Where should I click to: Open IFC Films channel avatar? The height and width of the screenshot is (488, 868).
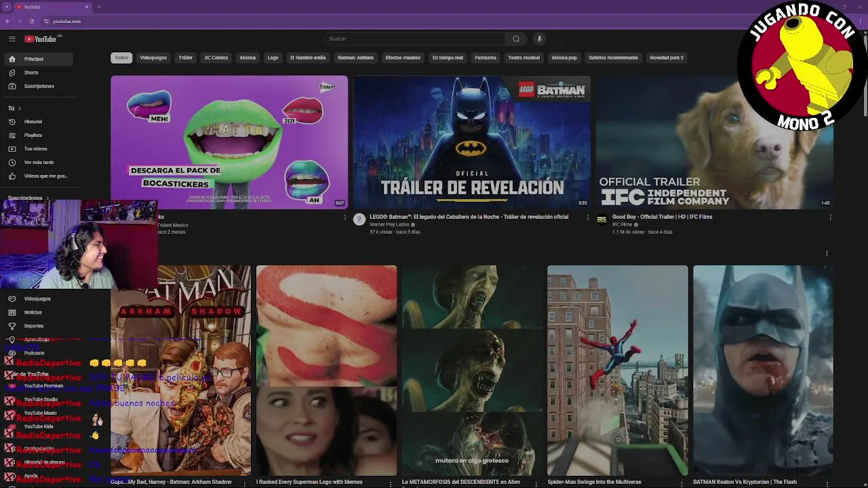pos(601,219)
